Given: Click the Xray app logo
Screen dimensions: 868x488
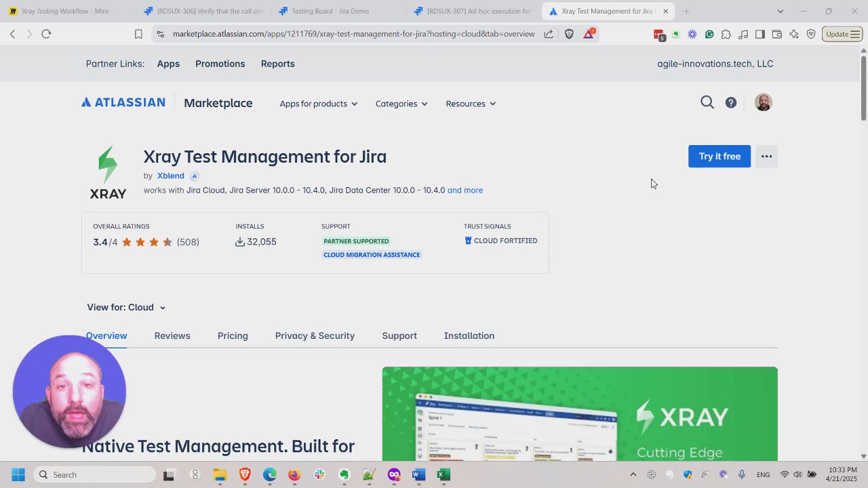Looking at the screenshot, I should pos(108,172).
